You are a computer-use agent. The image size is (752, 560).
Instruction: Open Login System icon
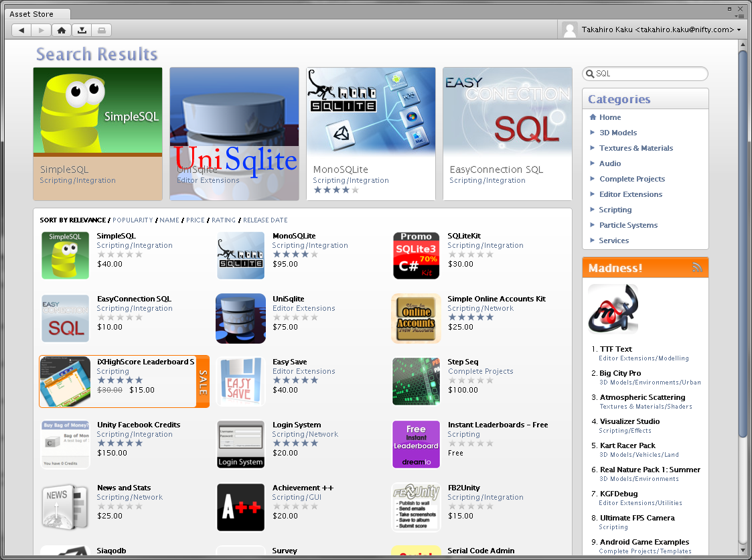click(241, 444)
